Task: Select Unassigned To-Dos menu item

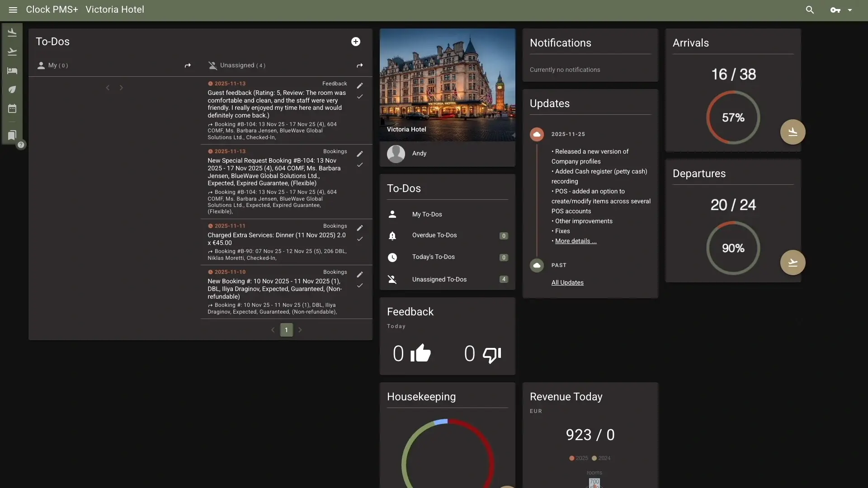Action: (439, 279)
